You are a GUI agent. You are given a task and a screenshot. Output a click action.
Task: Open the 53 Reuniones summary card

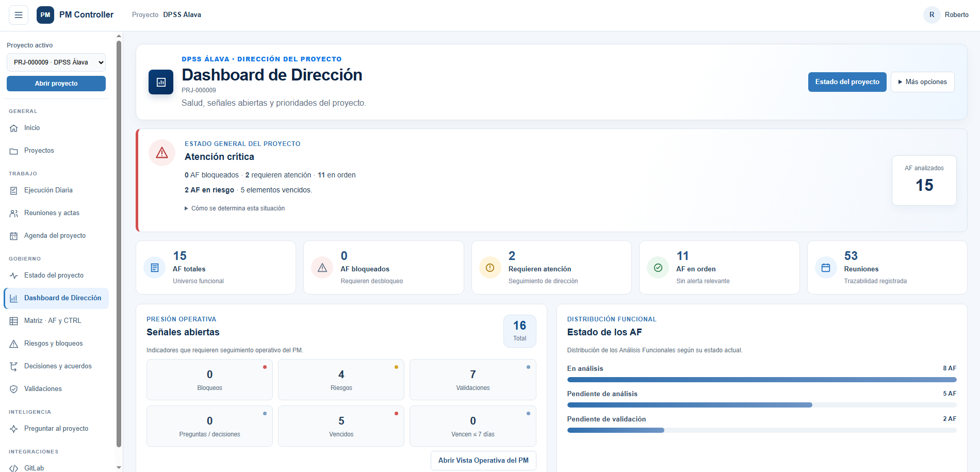click(x=887, y=268)
